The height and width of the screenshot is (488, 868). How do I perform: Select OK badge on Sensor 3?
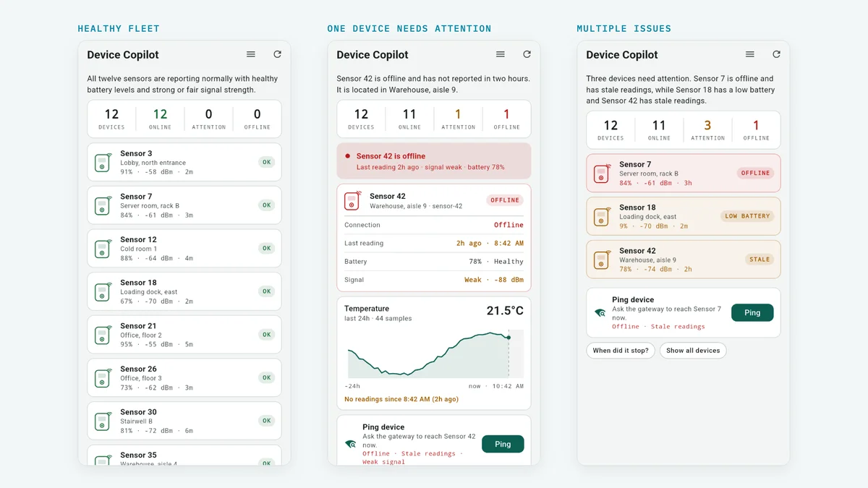point(267,162)
